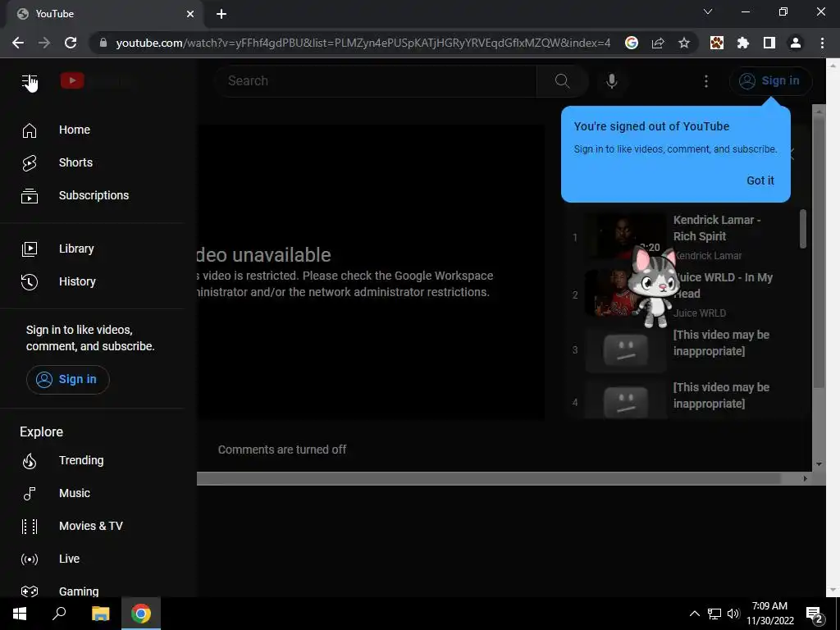Open the Extensions puzzle icon
Screen dimensions: 840x630
[743, 43]
